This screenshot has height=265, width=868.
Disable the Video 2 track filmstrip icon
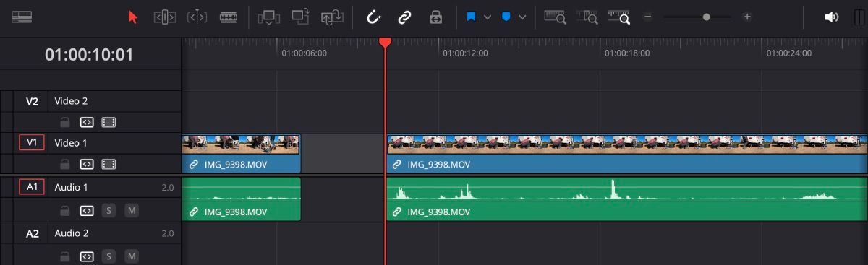click(109, 123)
